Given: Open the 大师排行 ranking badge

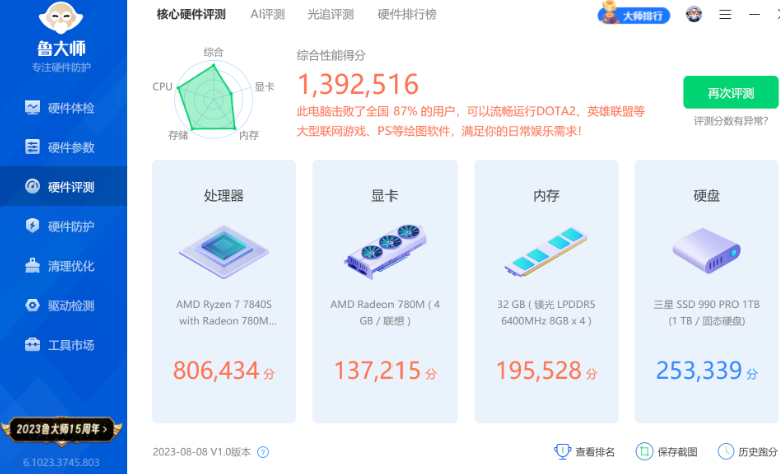Looking at the screenshot, I should [x=633, y=14].
